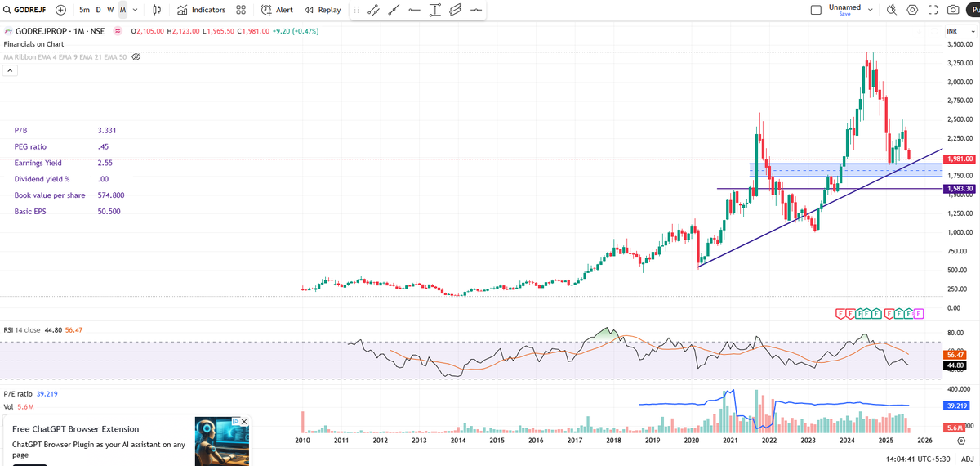Click the black 44.80 RSI scale label

click(955, 365)
